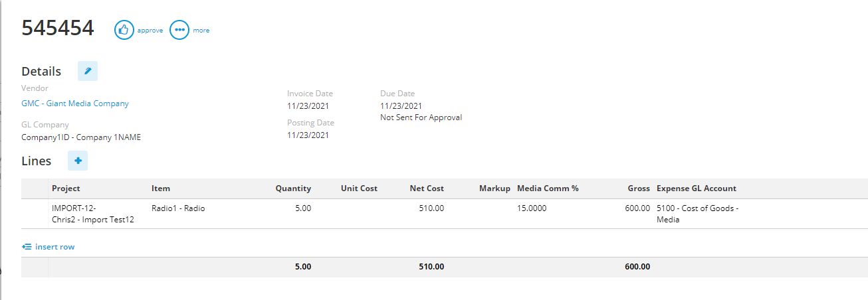
Task: Click the 600.00 gross cell in the line row
Action: pos(637,208)
